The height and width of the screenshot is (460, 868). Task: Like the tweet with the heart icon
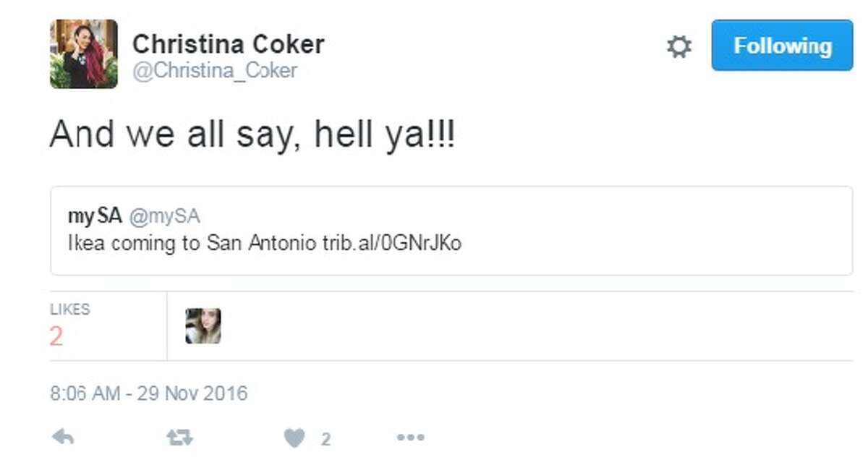pyautogui.click(x=294, y=438)
